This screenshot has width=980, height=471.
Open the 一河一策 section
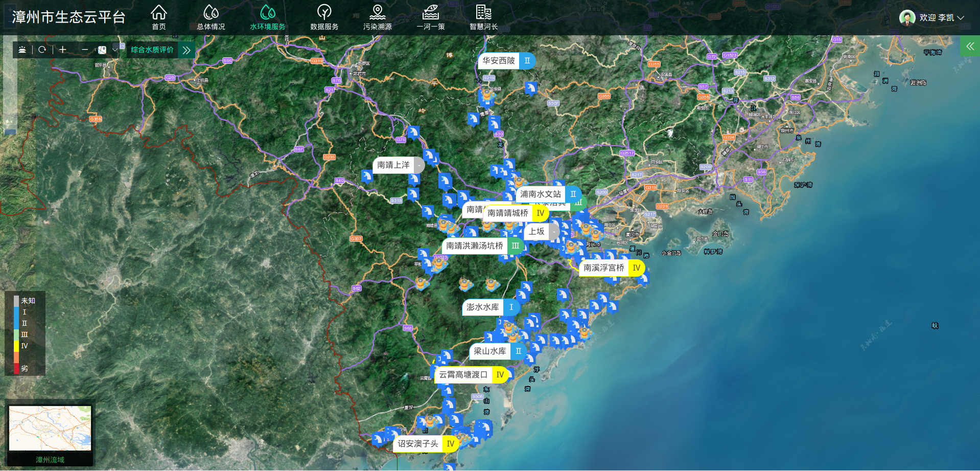point(431,17)
